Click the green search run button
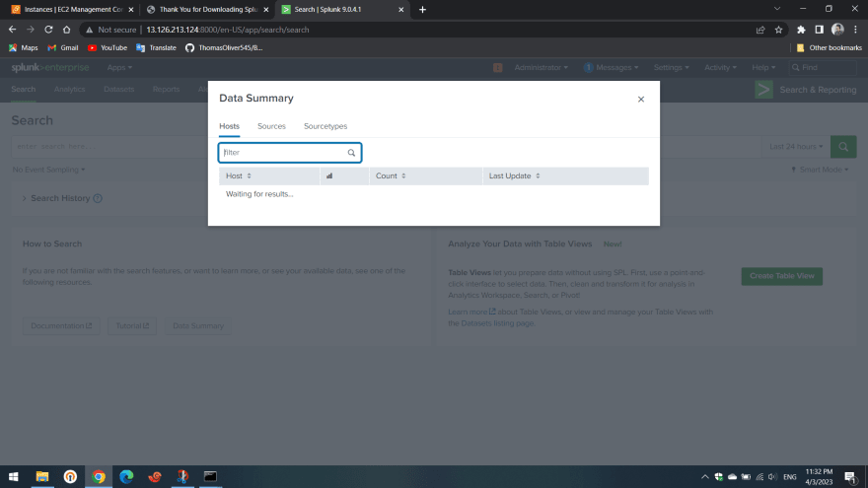This screenshot has height=488, width=868. [x=843, y=147]
